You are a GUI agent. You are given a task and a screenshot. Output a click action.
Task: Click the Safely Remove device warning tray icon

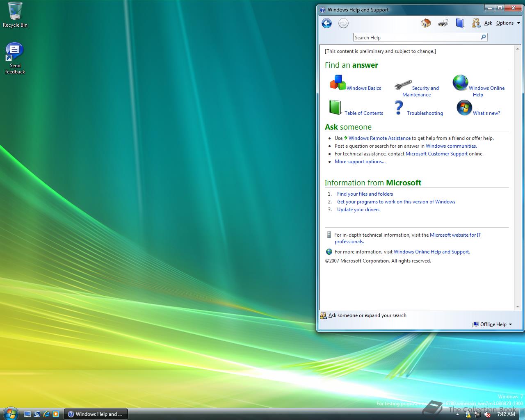click(x=468, y=414)
